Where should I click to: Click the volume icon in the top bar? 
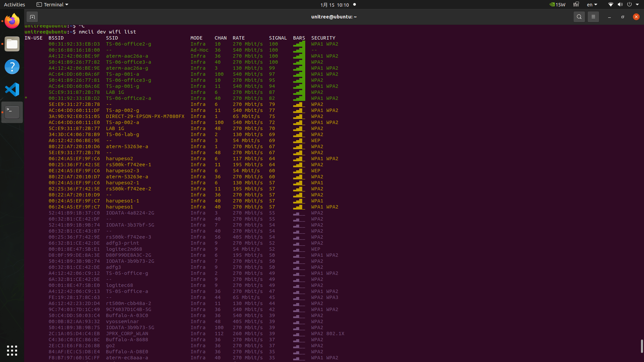coord(620,5)
